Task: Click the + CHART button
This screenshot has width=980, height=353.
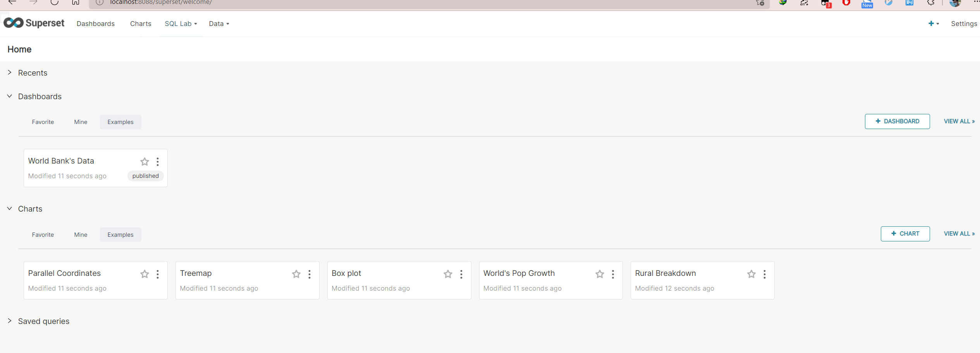Action: (905, 234)
